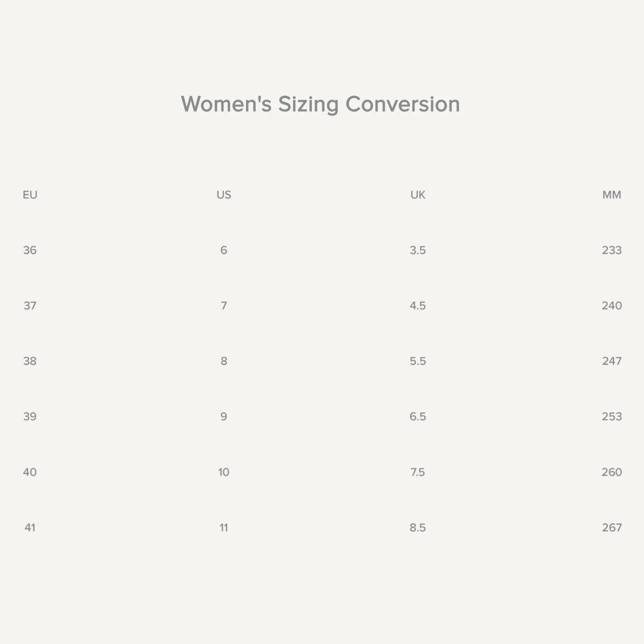644x644 pixels.
Task: Select the EU column header
Action: coord(30,195)
